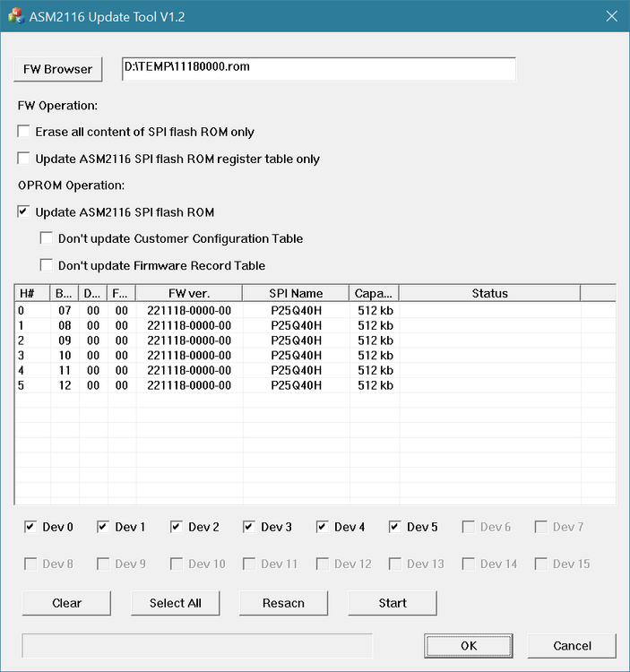
Task: Confirm with the OK button
Action: point(469,646)
